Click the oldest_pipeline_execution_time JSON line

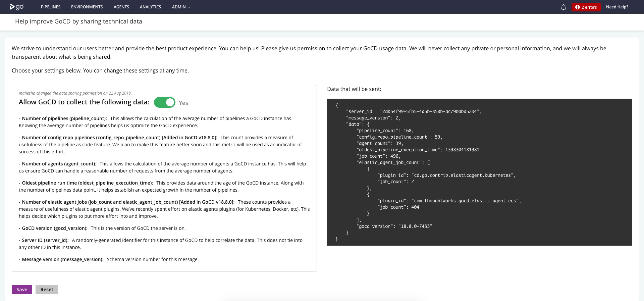pos(419,150)
